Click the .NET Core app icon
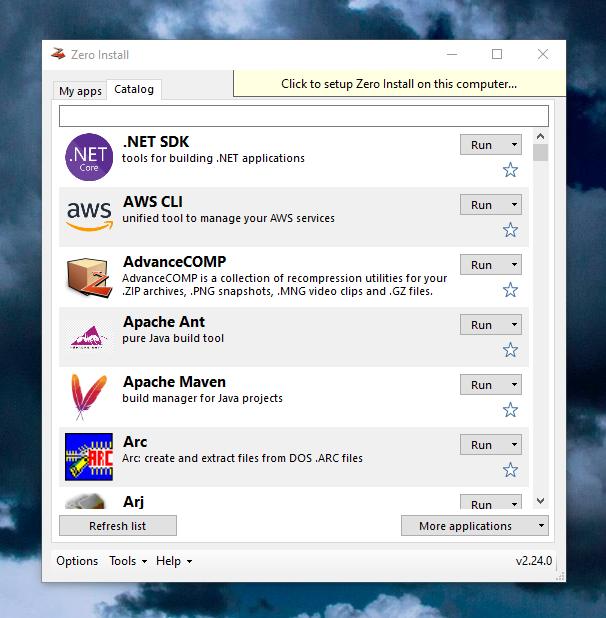The image size is (606, 618). (x=89, y=157)
